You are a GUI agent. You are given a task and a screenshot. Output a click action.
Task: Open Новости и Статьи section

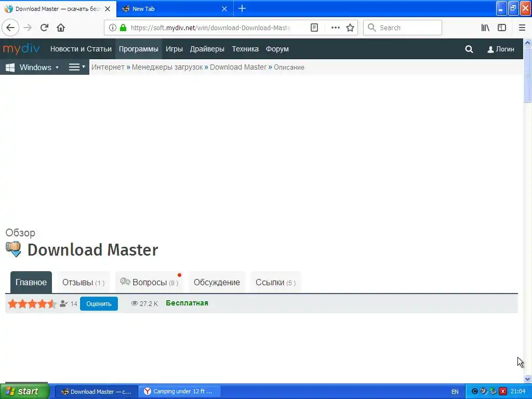[x=81, y=49]
